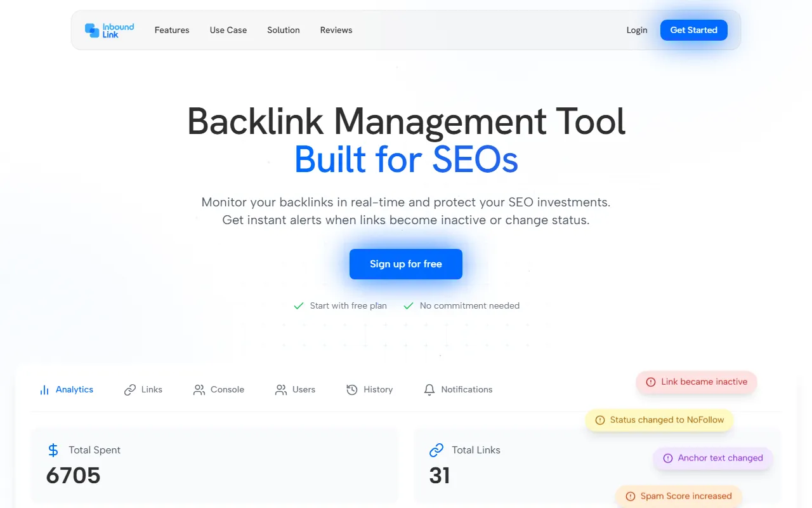This screenshot has height=508, width=812.
Task: Select the Anchor text changed badge
Action: (713, 458)
